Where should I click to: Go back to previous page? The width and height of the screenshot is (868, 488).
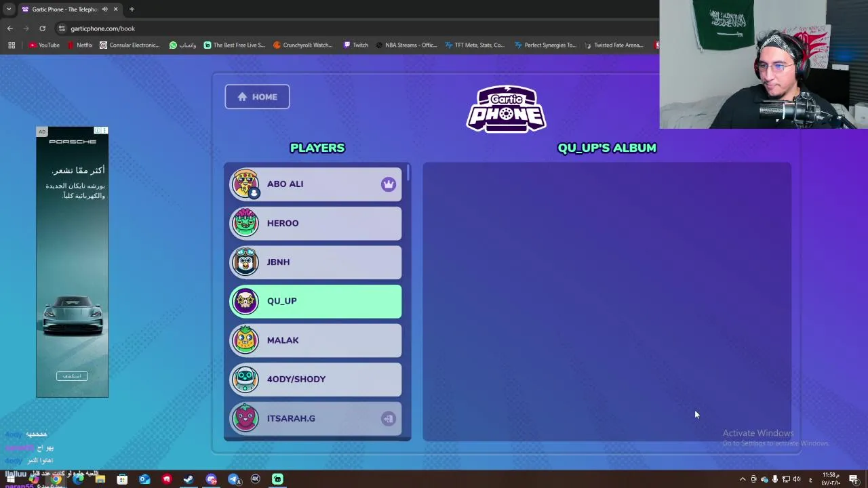click(x=9, y=28)
